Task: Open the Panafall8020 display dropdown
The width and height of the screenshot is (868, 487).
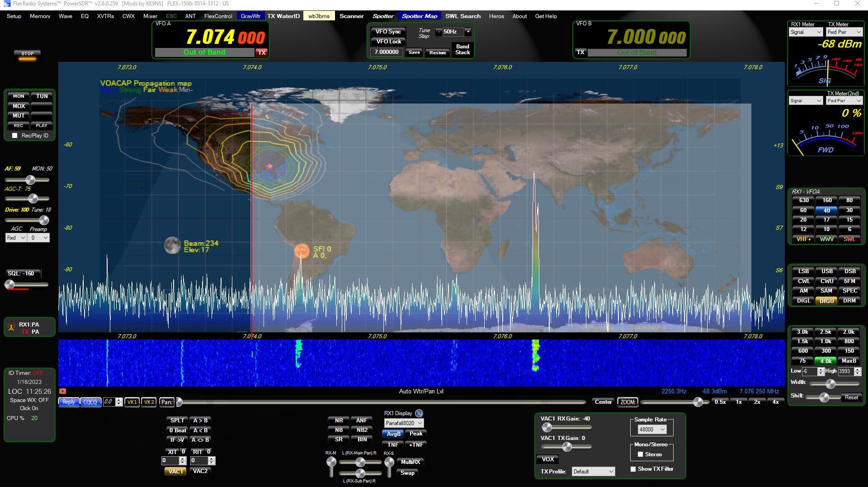Action: (x=404, y=423)
